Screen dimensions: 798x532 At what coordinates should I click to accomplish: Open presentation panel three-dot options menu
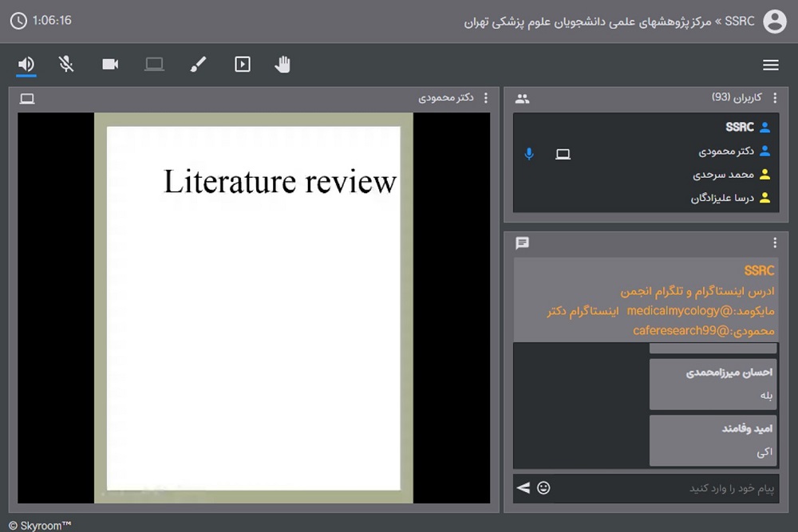(x=486, y=98)
